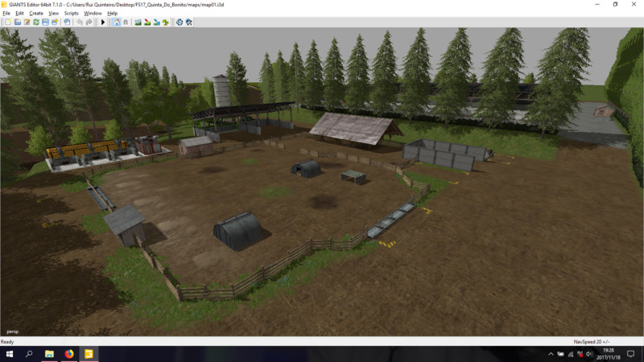Start the Play button in toolbar

pyautogui.click(x=103, y=22)
